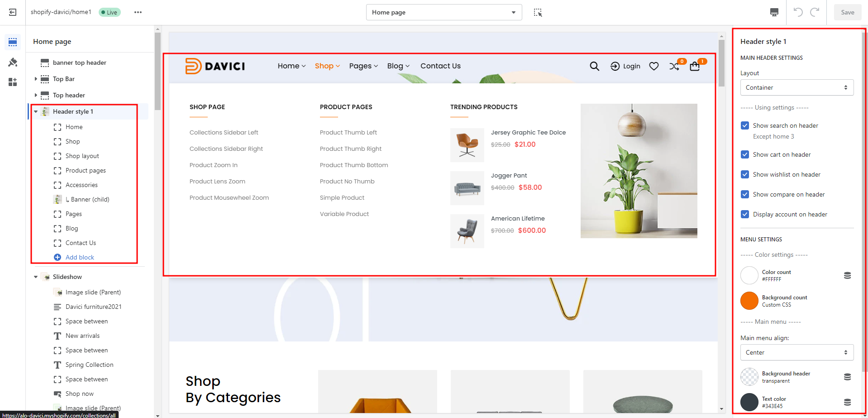Click the inspector selection tool icon
This screenshot has width=868, height=418.
pyautogui.click(x=538, y=12)
